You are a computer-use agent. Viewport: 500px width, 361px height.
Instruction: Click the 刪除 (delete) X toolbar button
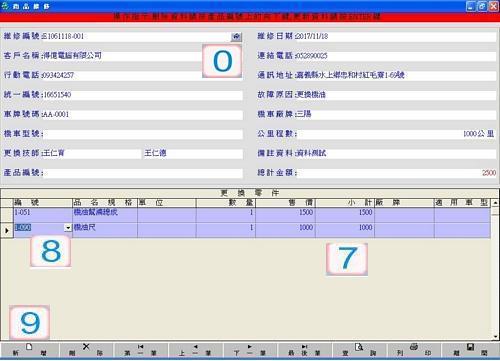click(86, 350)
